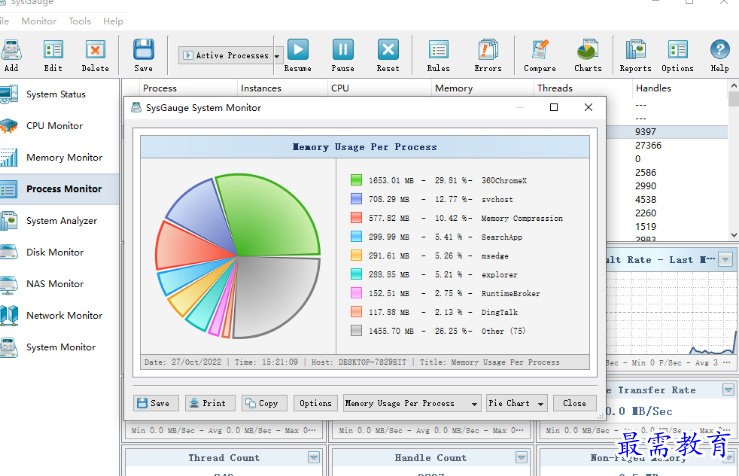This screenshot has height=476, width=739.
Task: Select Memory Monitor in the sidebar
Action: (59, 157)
